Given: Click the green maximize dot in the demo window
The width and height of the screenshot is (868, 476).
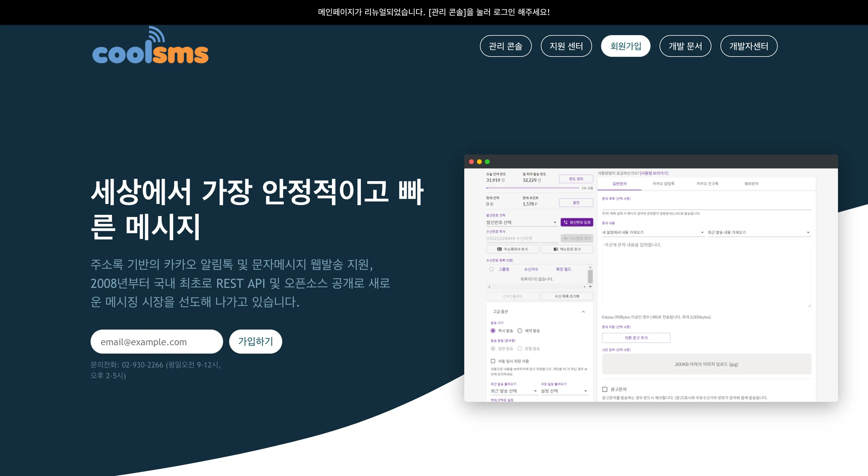Looking at the screenshot, I should click(487, 162).
